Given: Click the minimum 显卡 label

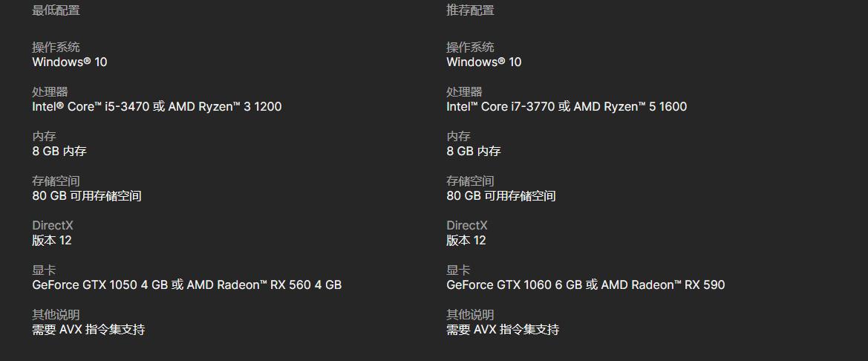Looking at the screenshot, I should 45,270.
